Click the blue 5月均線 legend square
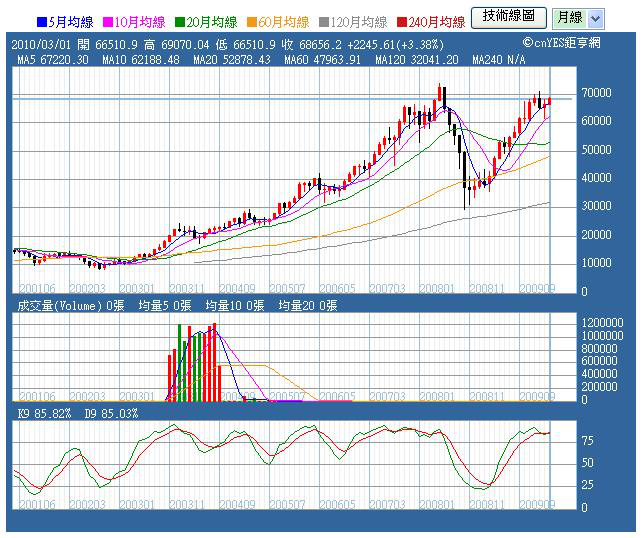 (40, 21)
